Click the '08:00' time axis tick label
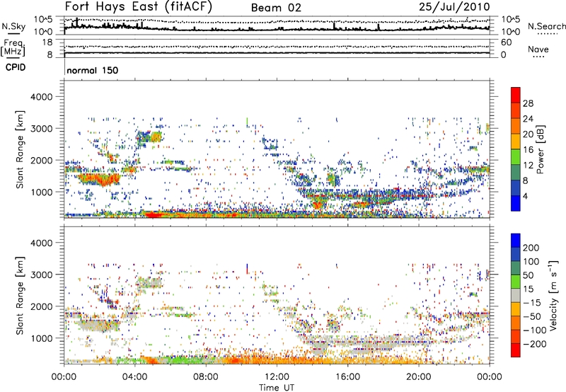Viewport: 566px width, 392px height. (x=206, y=377)
